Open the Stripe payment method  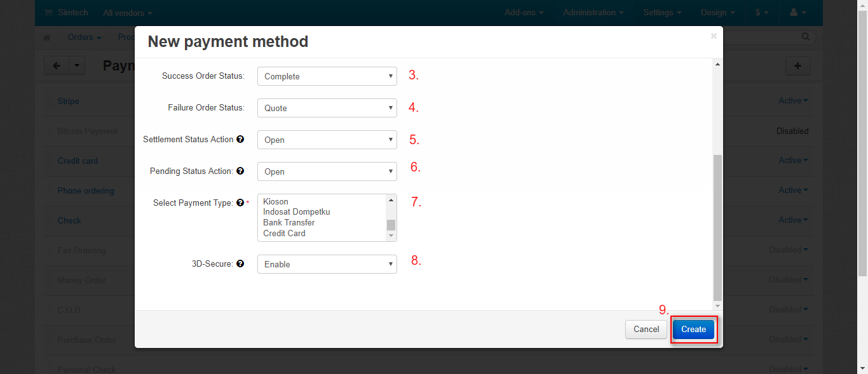pos(69,101)
